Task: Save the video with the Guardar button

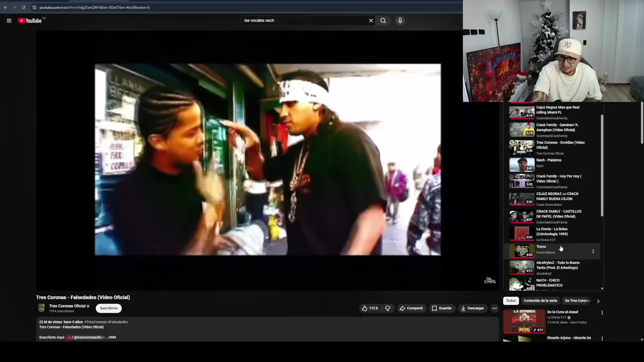Action: coord(442,308)
